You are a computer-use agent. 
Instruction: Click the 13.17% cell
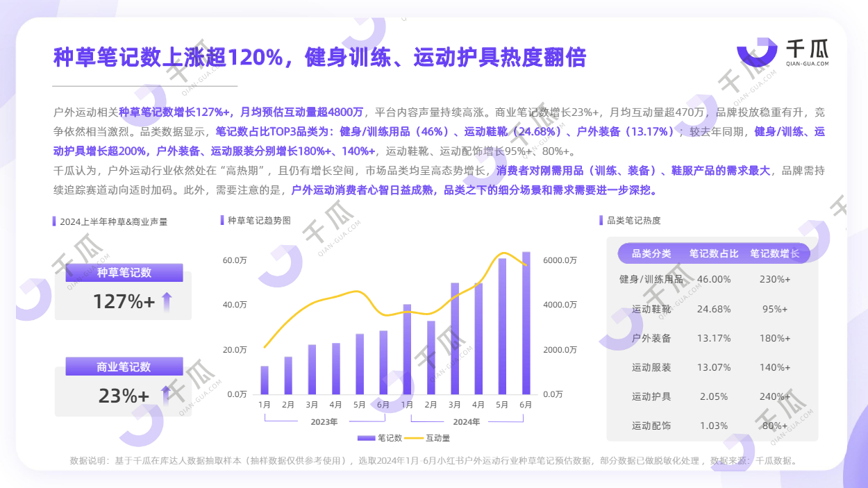[x=714, y=338]
